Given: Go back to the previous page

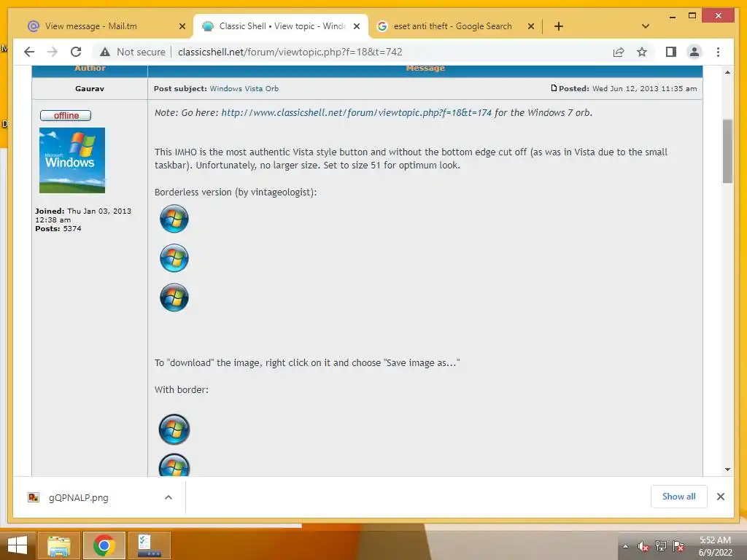Looking at the screenshot, I should tap(29, 52).
